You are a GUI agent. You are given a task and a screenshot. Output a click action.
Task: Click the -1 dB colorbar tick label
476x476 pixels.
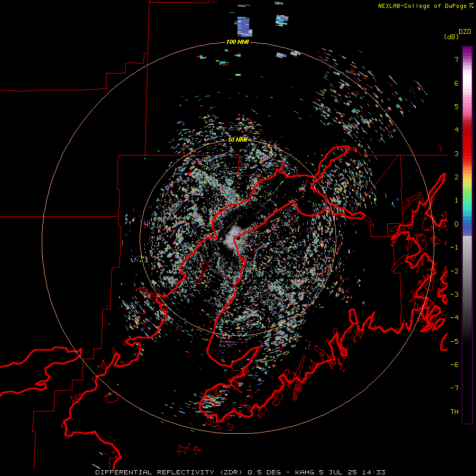point(454,248)
